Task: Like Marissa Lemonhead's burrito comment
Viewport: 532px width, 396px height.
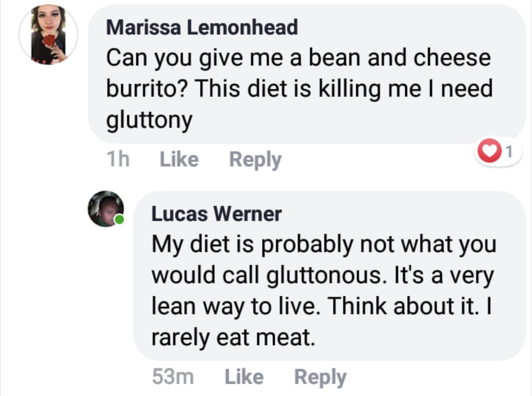Action: (x=179, y=159)
